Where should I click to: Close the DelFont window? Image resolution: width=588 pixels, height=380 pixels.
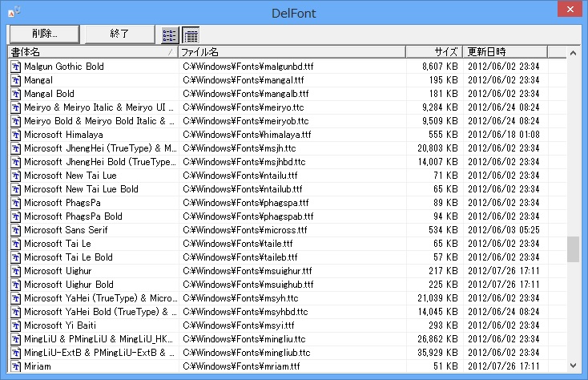(570, 9)
